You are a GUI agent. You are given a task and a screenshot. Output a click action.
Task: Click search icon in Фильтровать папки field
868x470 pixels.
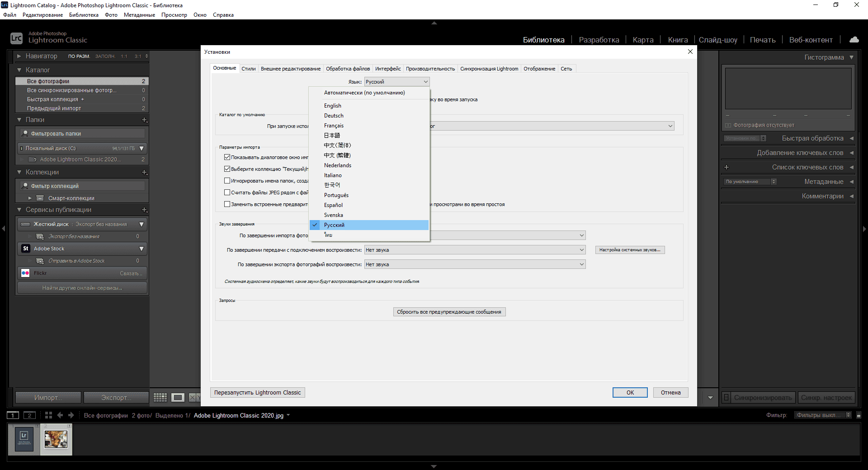click(25, 134)
